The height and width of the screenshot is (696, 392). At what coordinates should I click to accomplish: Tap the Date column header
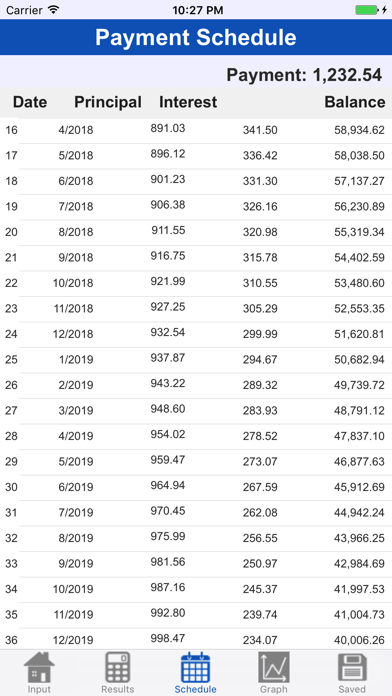(30, 102)
